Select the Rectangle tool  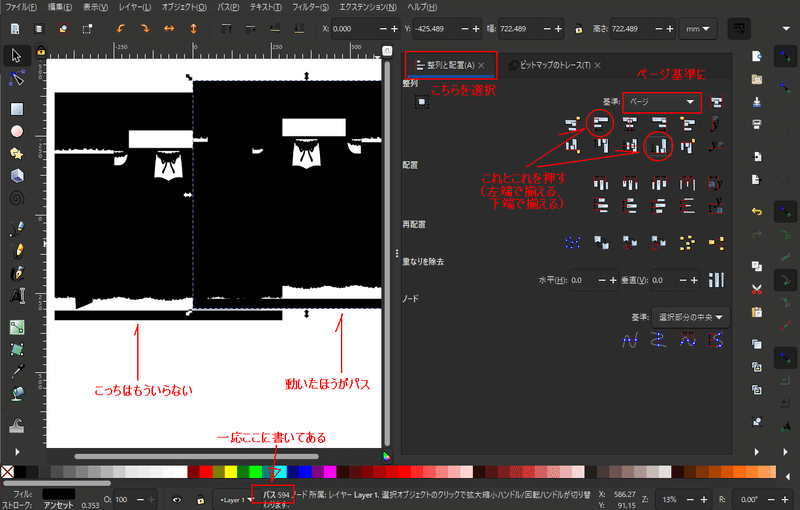click(x=17, y=109)
